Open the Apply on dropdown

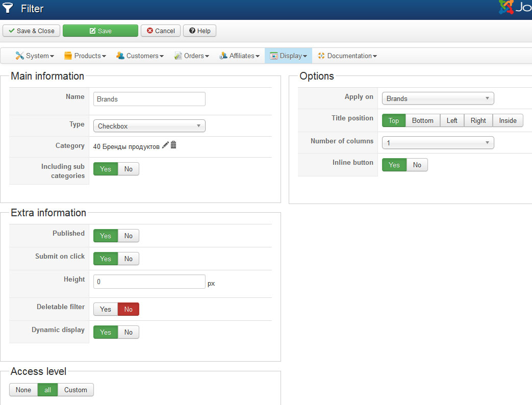(438, 98)
